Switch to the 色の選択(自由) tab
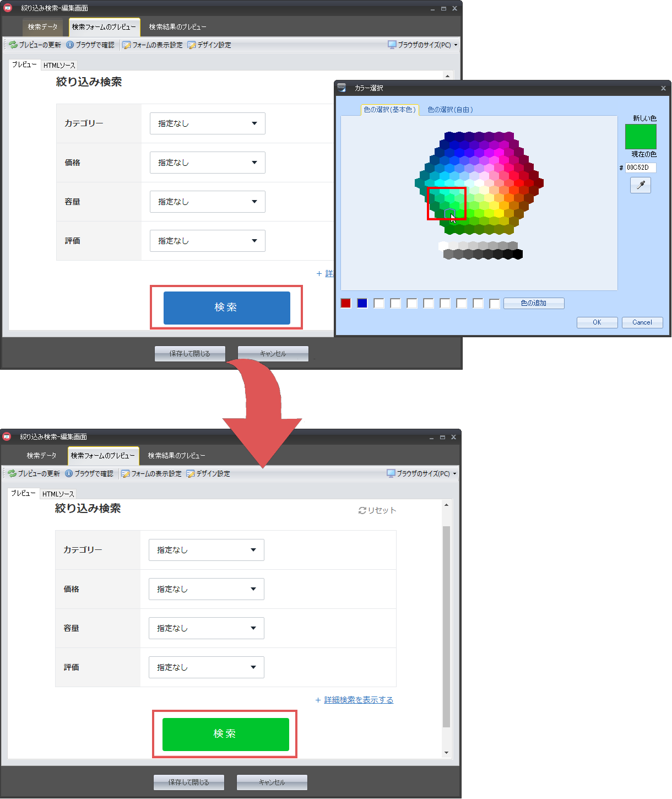672x799 pixels. (450, 110)
